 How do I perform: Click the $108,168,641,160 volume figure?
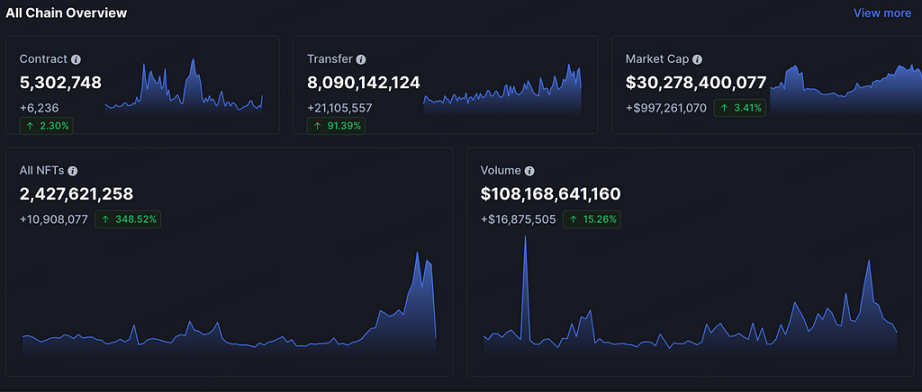pyautogui.click(x=550, y=194)
